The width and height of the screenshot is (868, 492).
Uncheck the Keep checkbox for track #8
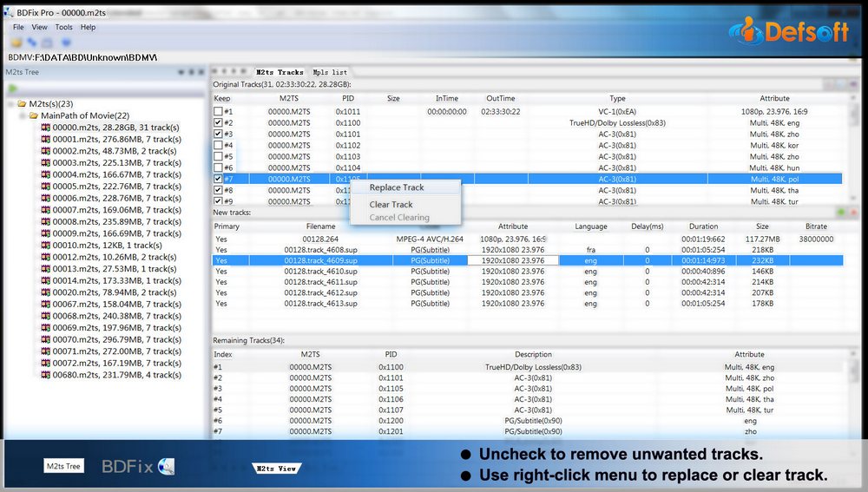[218, 190]
